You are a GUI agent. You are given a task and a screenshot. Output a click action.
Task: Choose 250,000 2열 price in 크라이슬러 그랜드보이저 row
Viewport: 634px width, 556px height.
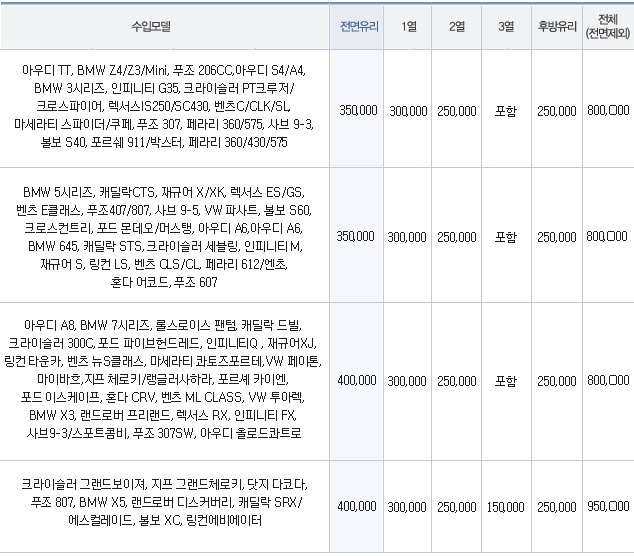pyautogui.click(x=457, y=507)
